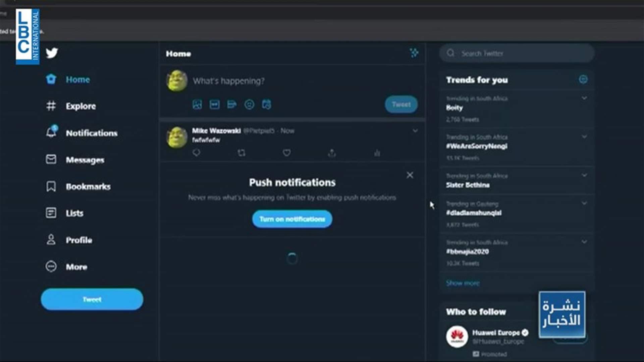Open Messages in the sidebar

click(x=75, y=160)
